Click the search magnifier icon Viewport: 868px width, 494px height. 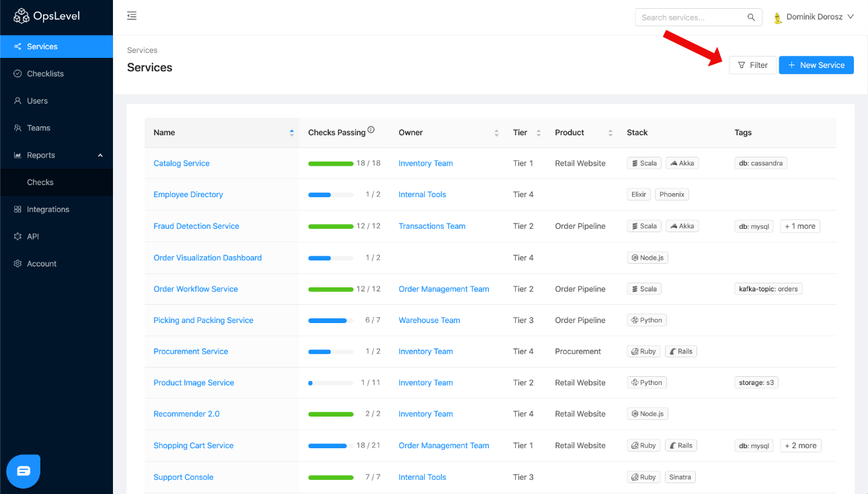[x=751, y=17]
